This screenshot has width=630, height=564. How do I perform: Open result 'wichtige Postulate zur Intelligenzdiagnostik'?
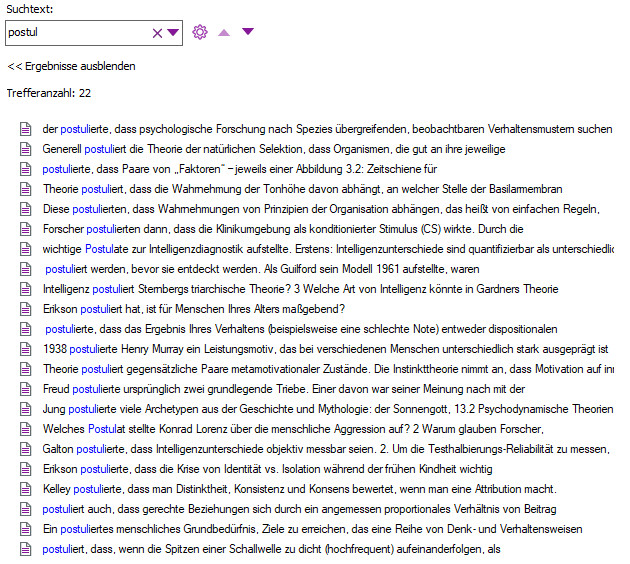[x=328, y=249]
